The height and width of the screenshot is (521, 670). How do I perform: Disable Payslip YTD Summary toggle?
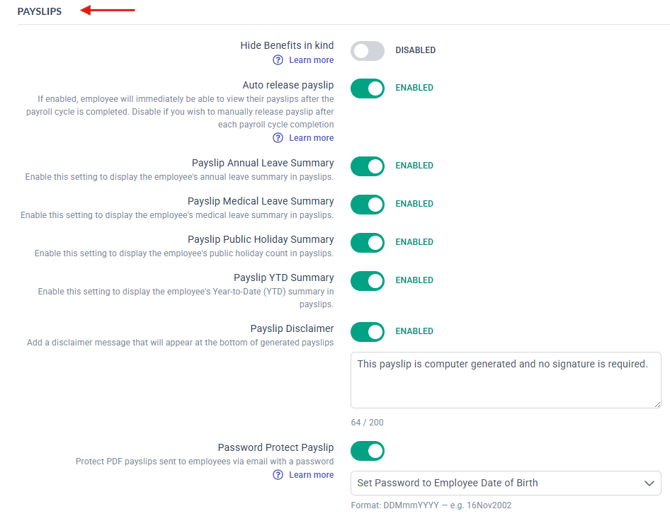tap(367, 281)
